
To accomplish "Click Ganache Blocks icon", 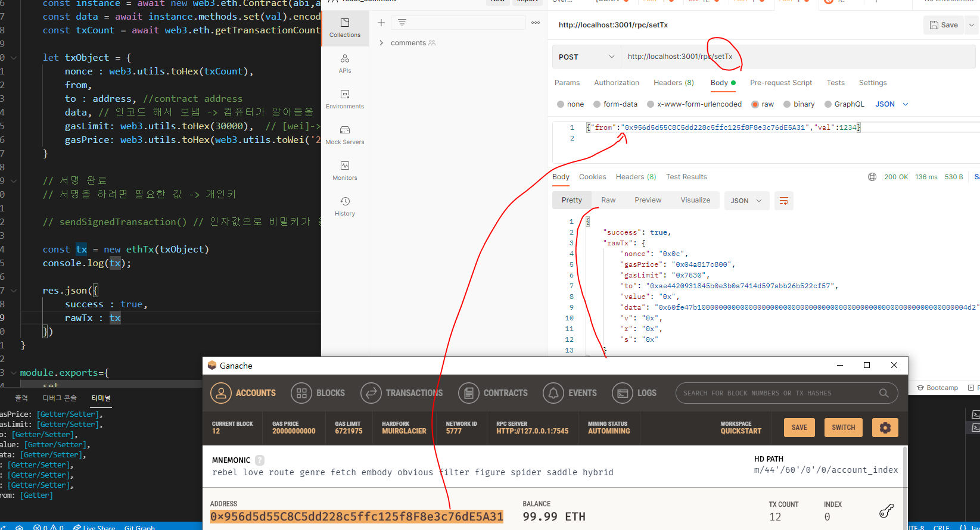I will coord(301,393).
